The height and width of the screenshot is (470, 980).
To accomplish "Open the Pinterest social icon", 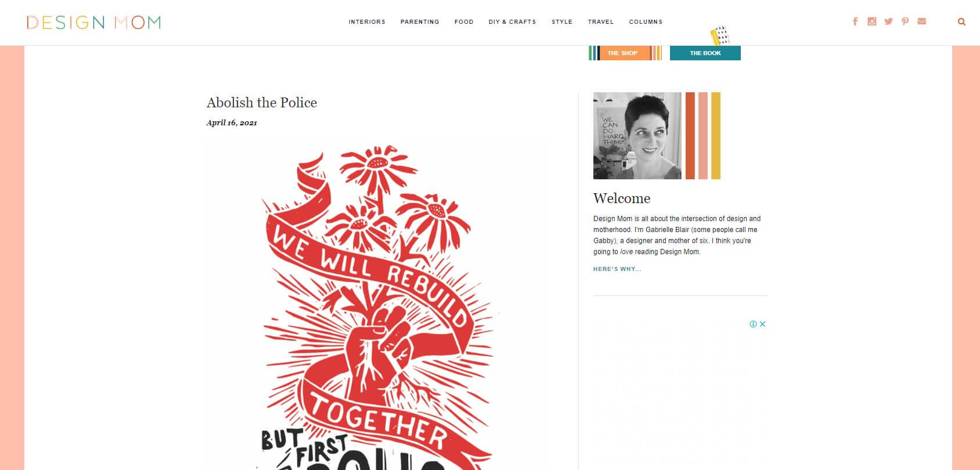I will pyautogui.click(x=905, y=21).
